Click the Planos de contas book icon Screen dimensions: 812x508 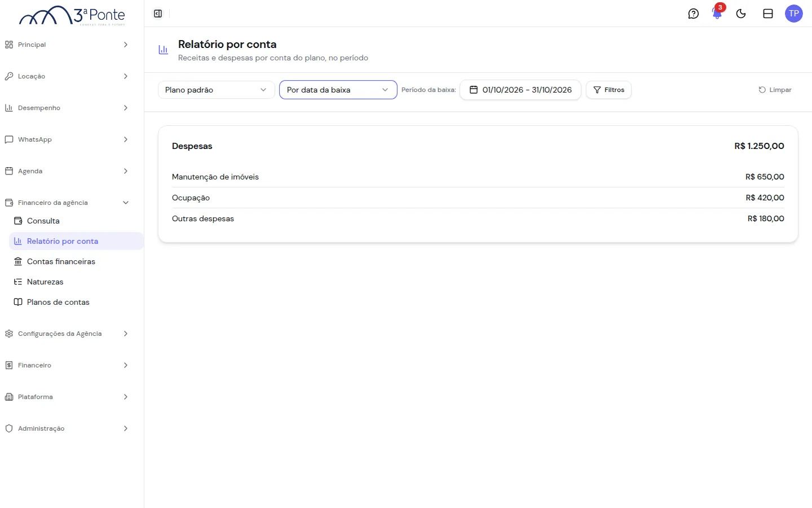click(x=18, y=302)
